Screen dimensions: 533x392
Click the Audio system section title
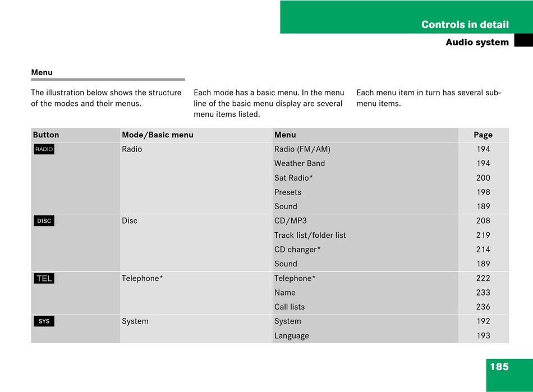pyautogui.click(x=477, y=42)
